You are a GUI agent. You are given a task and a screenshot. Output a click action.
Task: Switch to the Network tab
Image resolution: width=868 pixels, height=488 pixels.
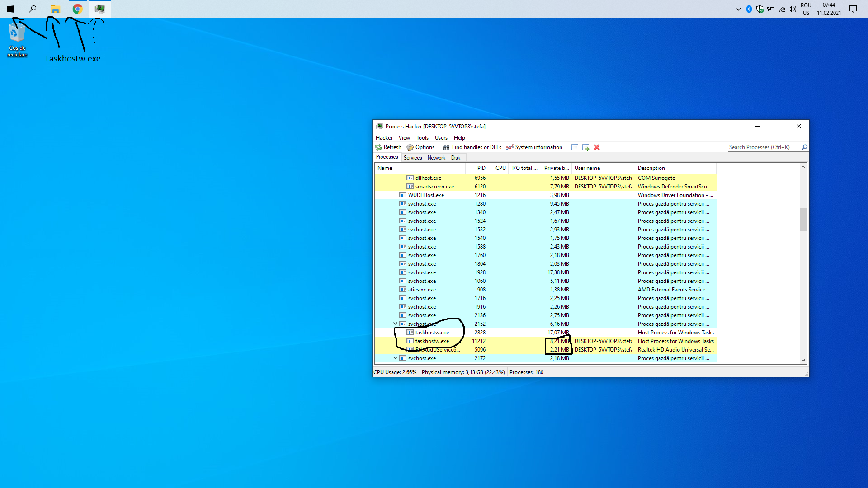pyautogui.click(x=436, y=157)
